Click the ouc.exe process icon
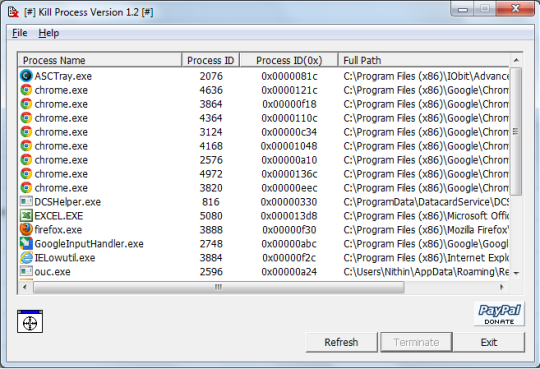540x369 pixels. [x=26, y=271]
